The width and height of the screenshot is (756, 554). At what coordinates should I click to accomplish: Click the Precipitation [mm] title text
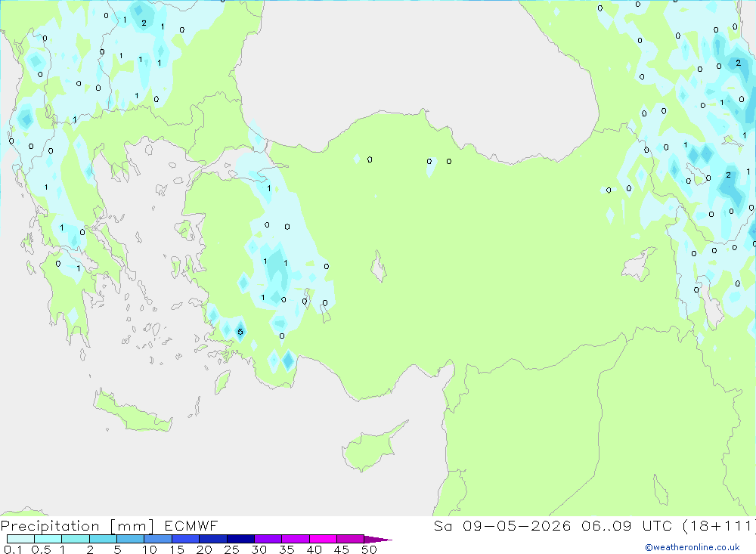point(77,526)
